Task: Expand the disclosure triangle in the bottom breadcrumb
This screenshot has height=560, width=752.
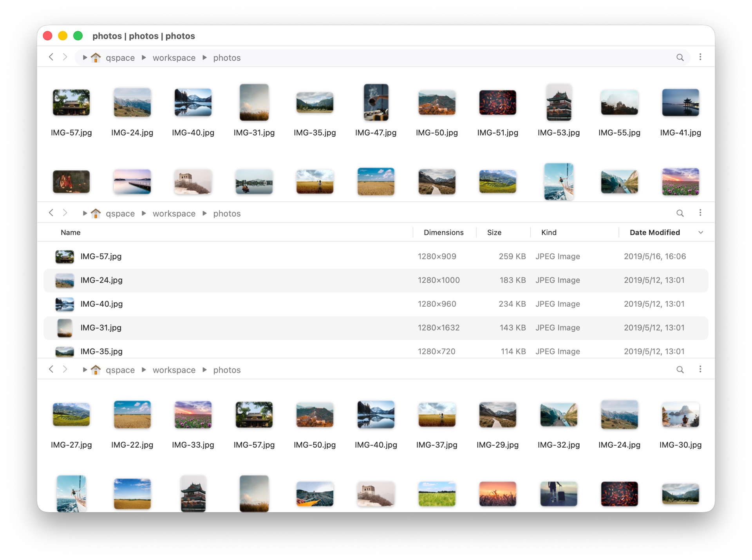Action: (85, 369)
